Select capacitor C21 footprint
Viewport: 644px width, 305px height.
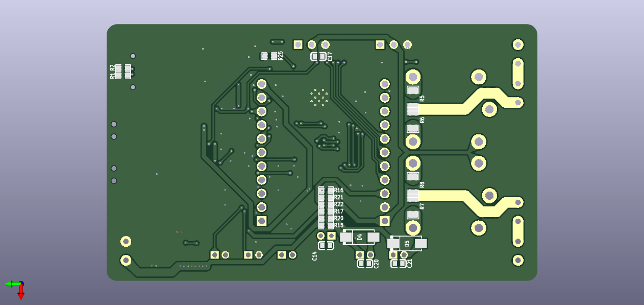point(398,264)
